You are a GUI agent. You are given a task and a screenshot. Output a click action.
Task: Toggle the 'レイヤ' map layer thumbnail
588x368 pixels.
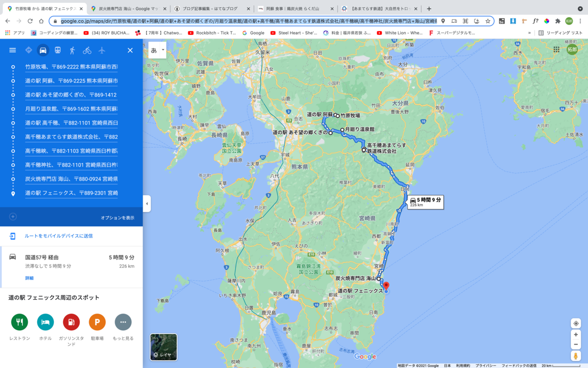(x=164, y=347)
